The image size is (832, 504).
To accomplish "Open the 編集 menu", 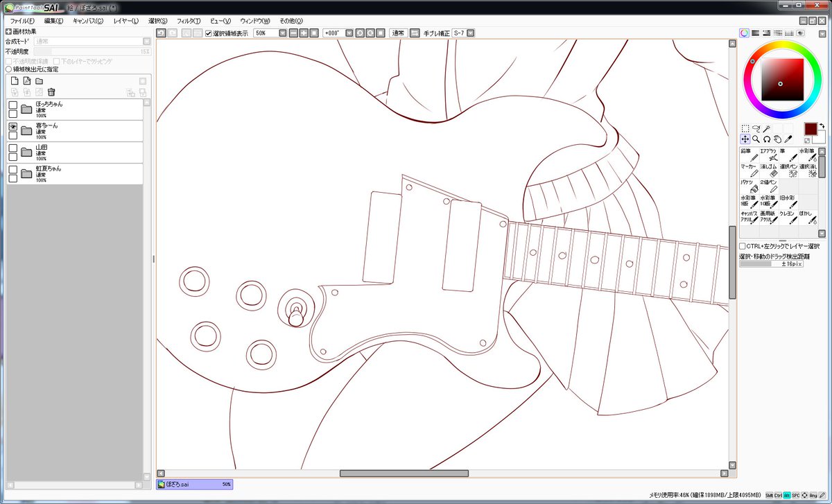I will [53, 21].
